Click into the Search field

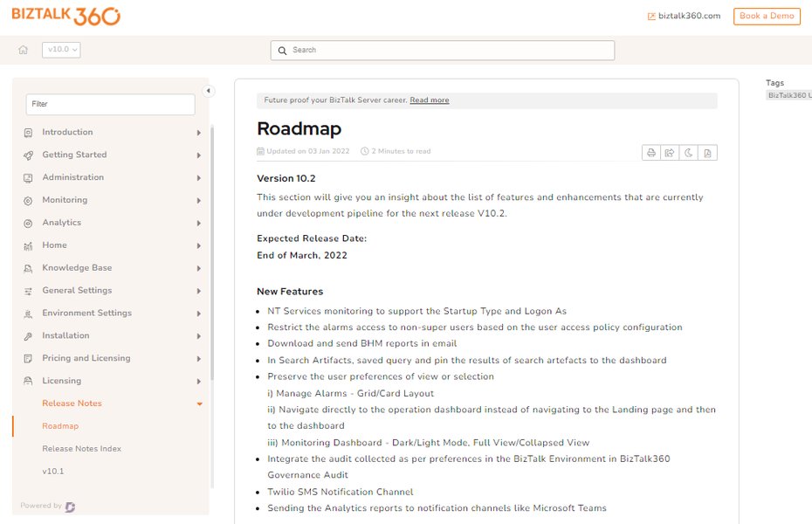443,51
